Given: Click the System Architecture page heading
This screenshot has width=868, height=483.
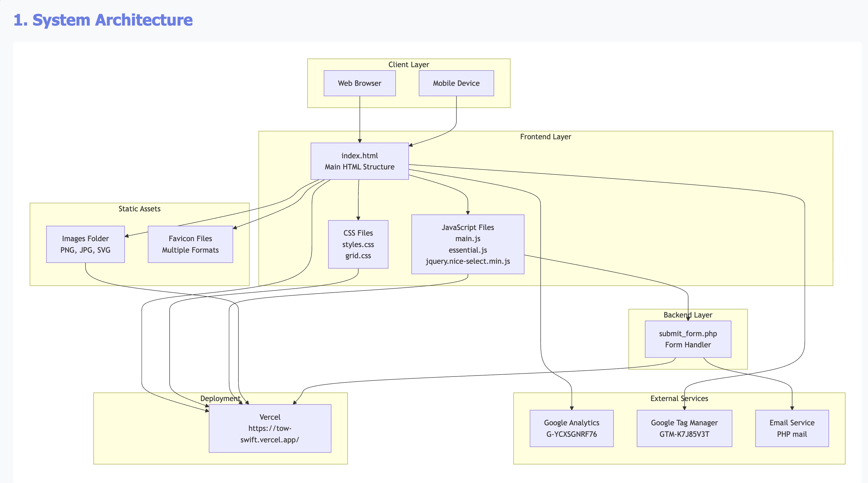Looking at the screenshot, I should pyautogui.click(x=103, y=20).
